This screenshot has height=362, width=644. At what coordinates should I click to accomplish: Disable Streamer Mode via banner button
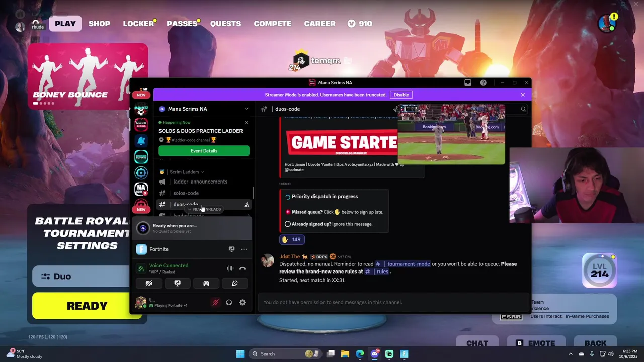click(401, 95)
